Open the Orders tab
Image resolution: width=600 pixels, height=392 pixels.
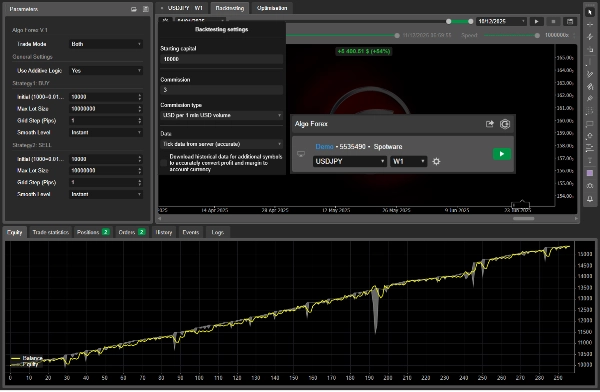132,232
